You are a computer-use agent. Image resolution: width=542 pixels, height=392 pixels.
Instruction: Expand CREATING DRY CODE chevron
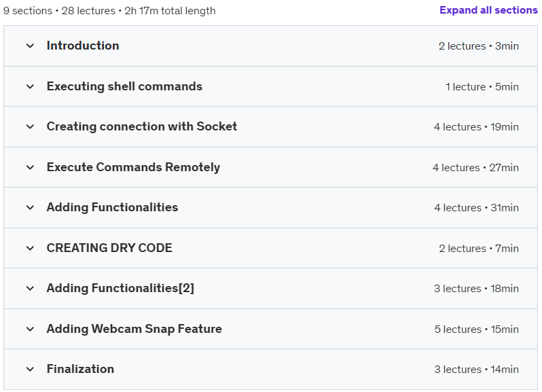pos(30,248)
